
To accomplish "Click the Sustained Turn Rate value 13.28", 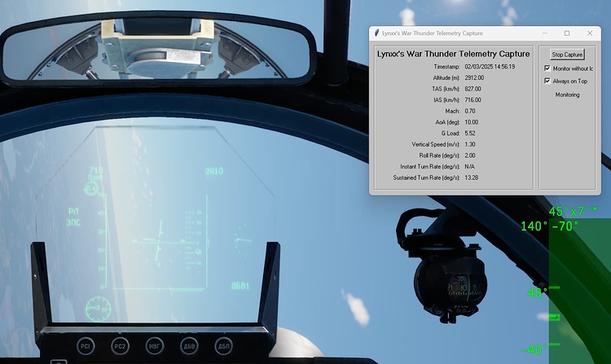I will click(x=471, y=177).
